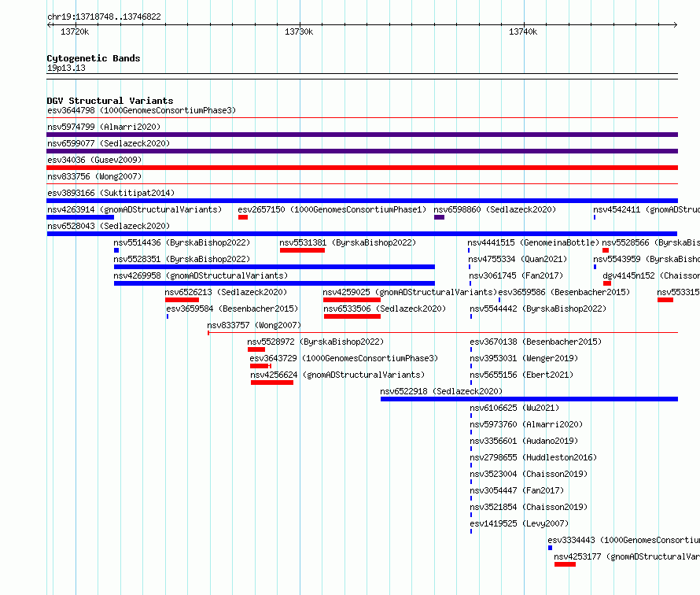
Task: Click esv3670138 (Besenbacher2015) label
Action: click(x=536, y=342)
